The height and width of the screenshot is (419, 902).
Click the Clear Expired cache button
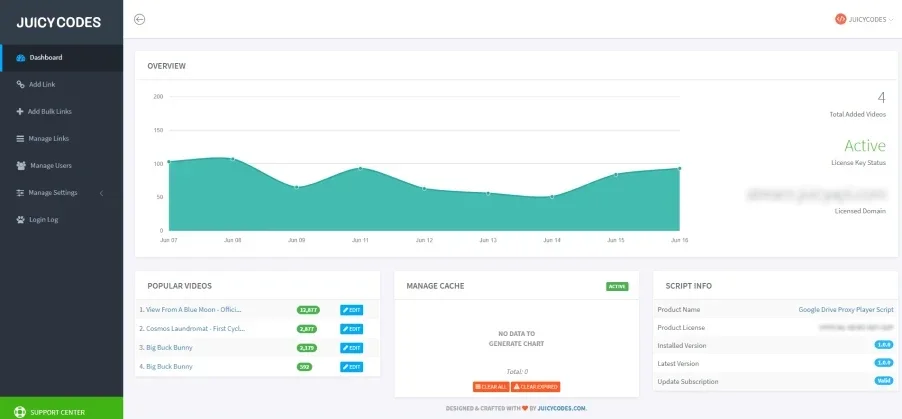536,387
